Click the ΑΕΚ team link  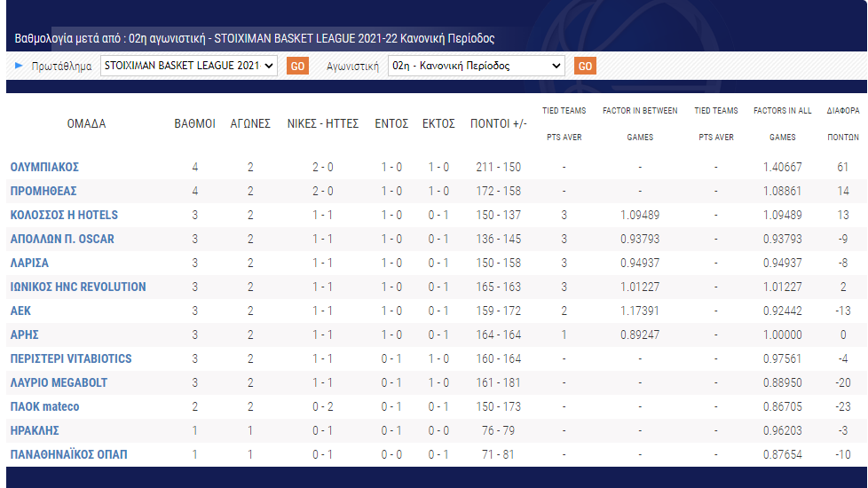[x=21, y=311]
